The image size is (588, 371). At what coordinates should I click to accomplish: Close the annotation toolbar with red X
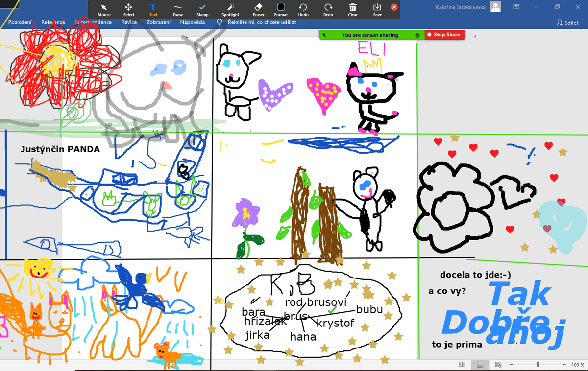394,7
